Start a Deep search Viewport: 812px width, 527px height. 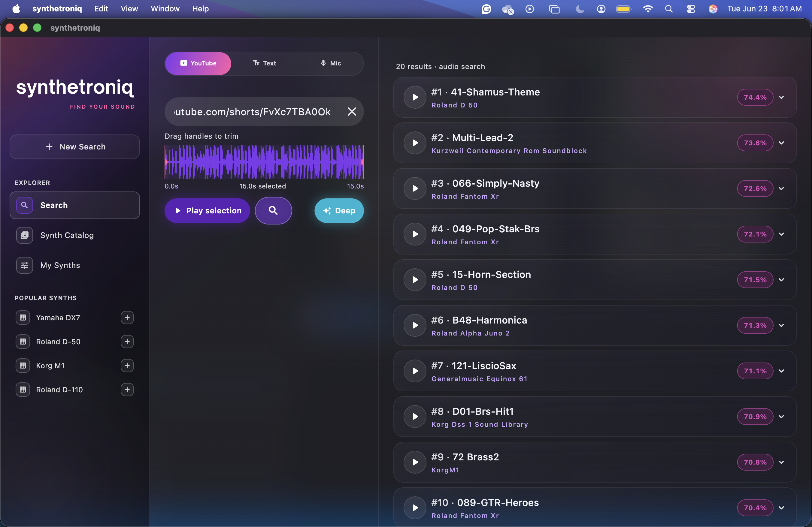tap(339, 211)
